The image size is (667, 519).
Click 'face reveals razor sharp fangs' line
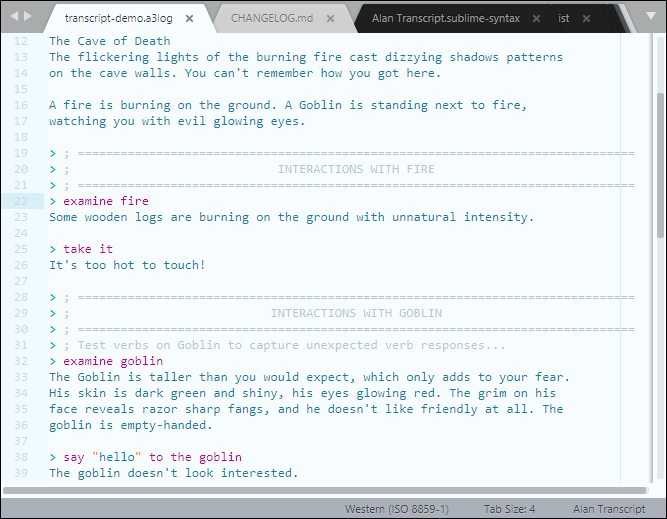pyautogui.click(x=306, y=409)
